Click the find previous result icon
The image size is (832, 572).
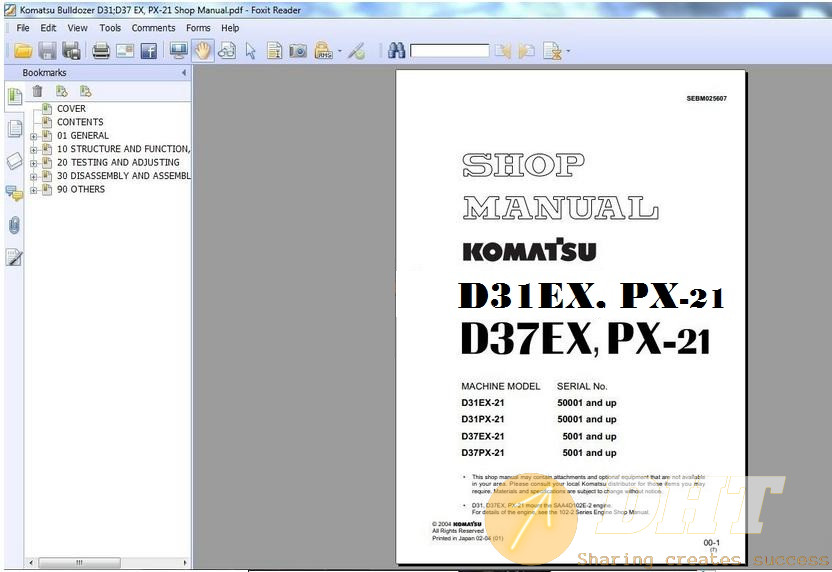(502, 51)
